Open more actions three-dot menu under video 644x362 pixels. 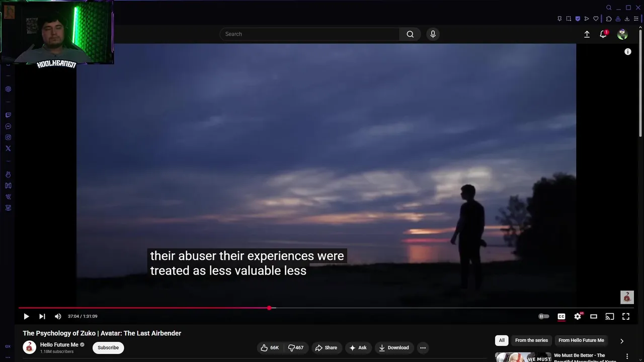423,347
